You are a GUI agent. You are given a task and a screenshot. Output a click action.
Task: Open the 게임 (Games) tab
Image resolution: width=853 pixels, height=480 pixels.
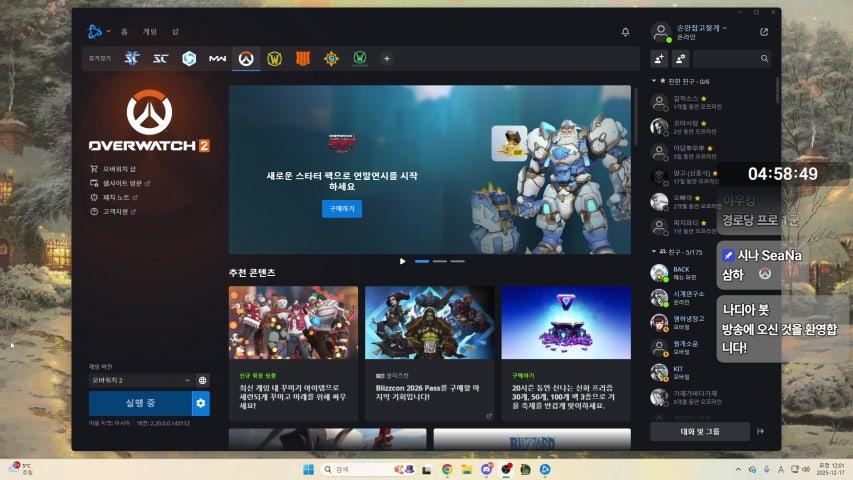click(150, 32)
